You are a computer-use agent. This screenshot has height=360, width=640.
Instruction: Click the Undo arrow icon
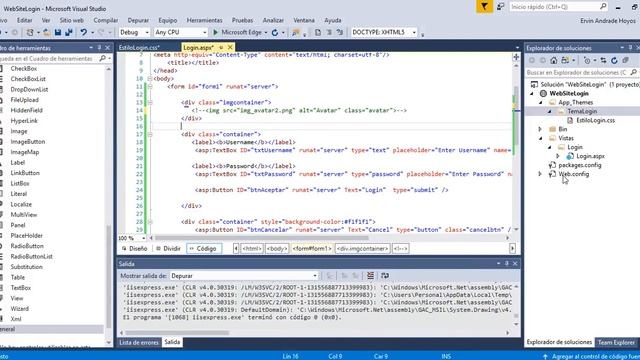tap(84, 32)
